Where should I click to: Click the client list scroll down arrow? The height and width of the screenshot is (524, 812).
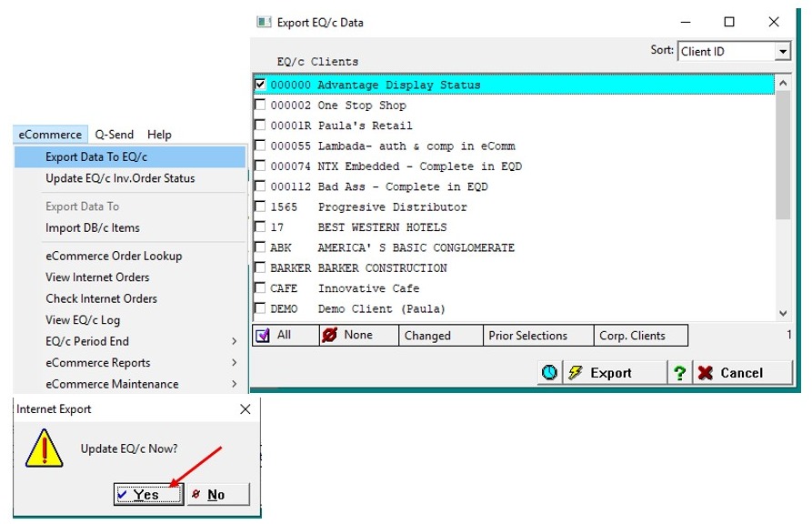click(x=783, y=313)
